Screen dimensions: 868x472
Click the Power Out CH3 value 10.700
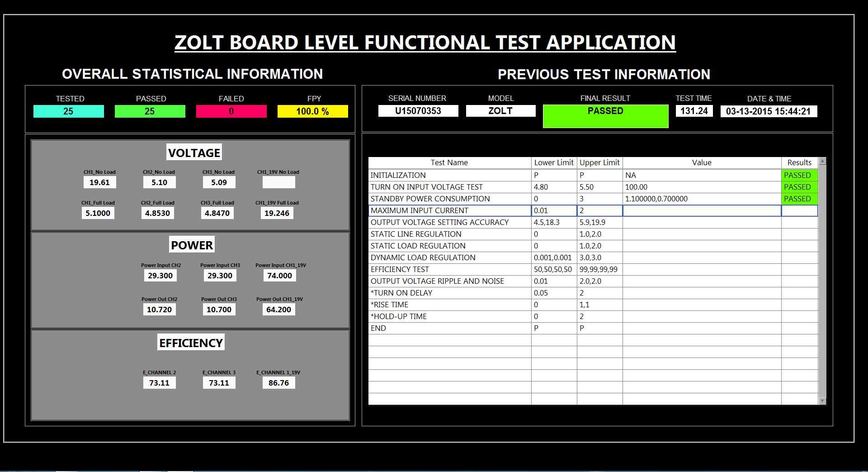(219, 310)
